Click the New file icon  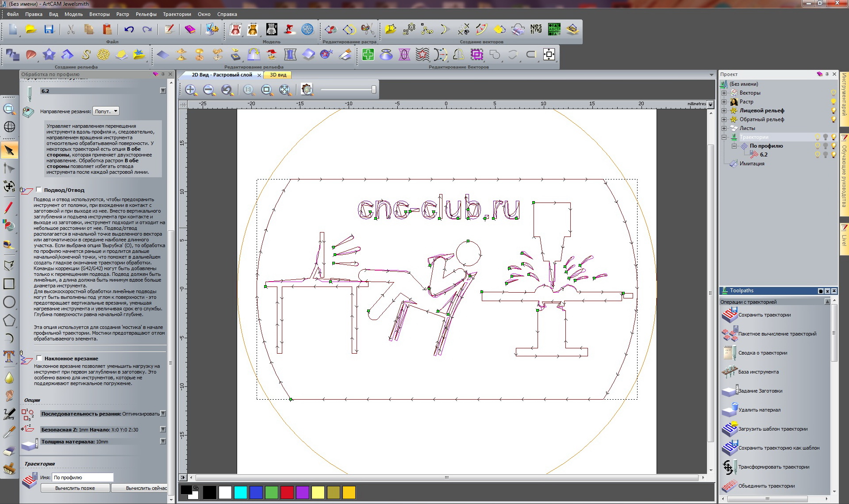[x=13, y=30]
